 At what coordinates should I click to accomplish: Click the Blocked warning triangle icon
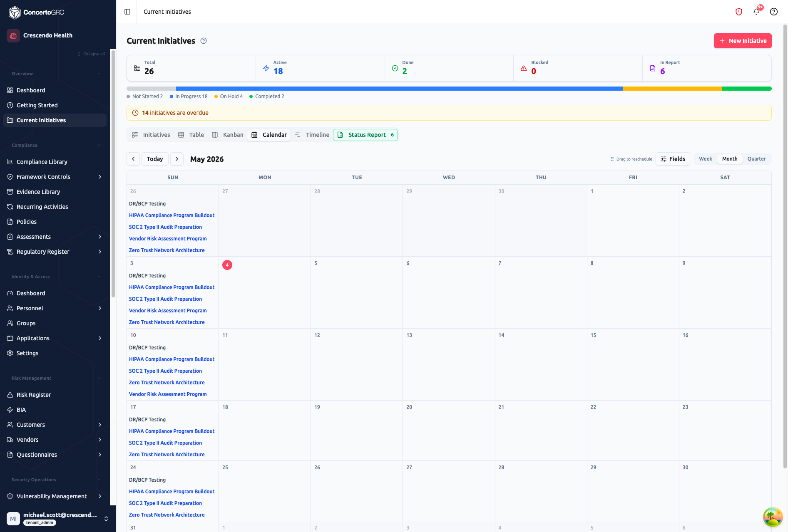click(x=524, y=68)
